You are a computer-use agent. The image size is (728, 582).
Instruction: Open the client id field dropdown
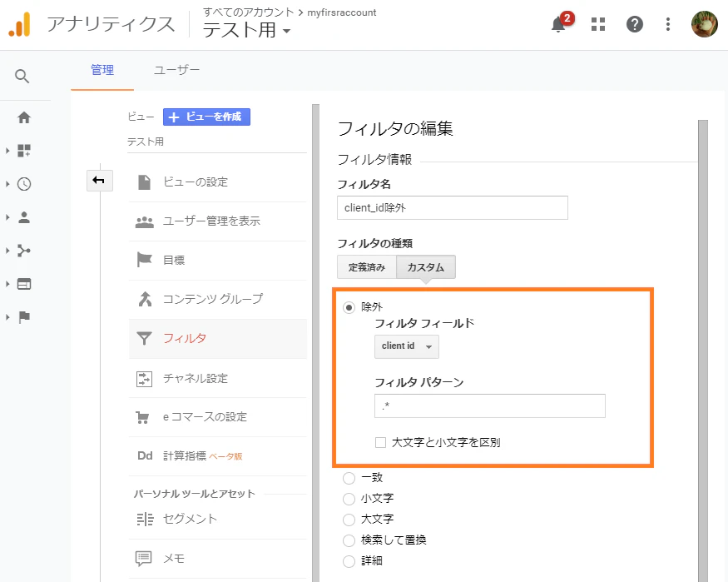[x=406, y=346]
